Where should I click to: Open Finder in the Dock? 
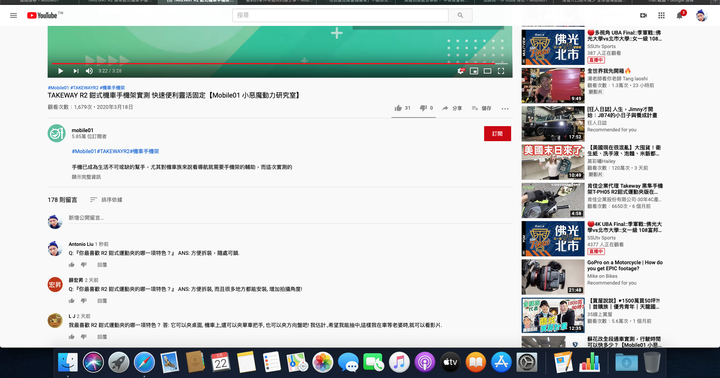click(x=68, y=362)
